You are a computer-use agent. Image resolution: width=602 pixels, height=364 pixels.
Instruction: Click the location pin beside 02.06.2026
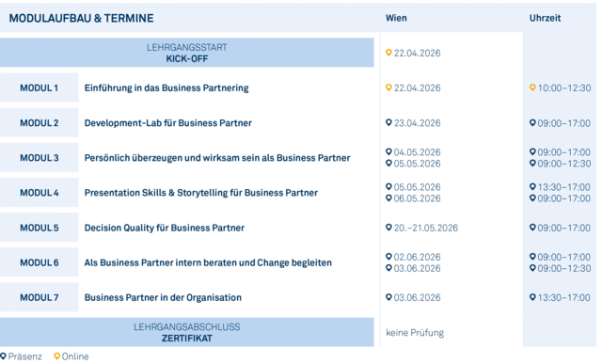coord(388,257)
